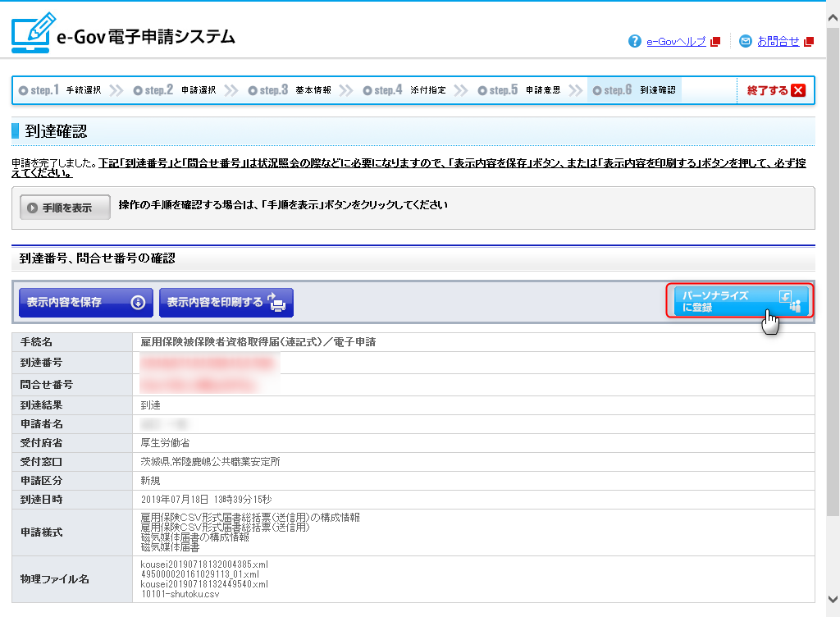Image resolution: width=840 pixels, height=617 pixels.
Task: Select step.1 手続選択 in the progress bar
Action: [61, 90]
